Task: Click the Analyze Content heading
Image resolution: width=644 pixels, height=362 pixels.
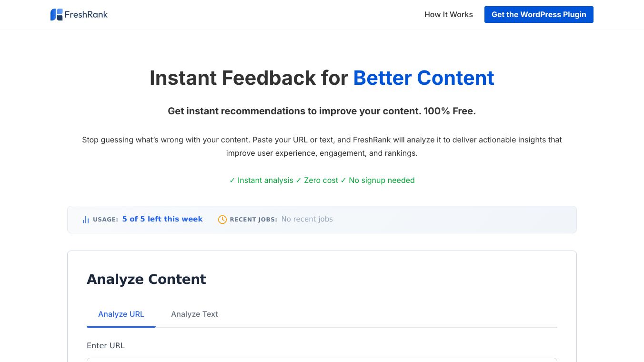Action: [x=146, y=279]
